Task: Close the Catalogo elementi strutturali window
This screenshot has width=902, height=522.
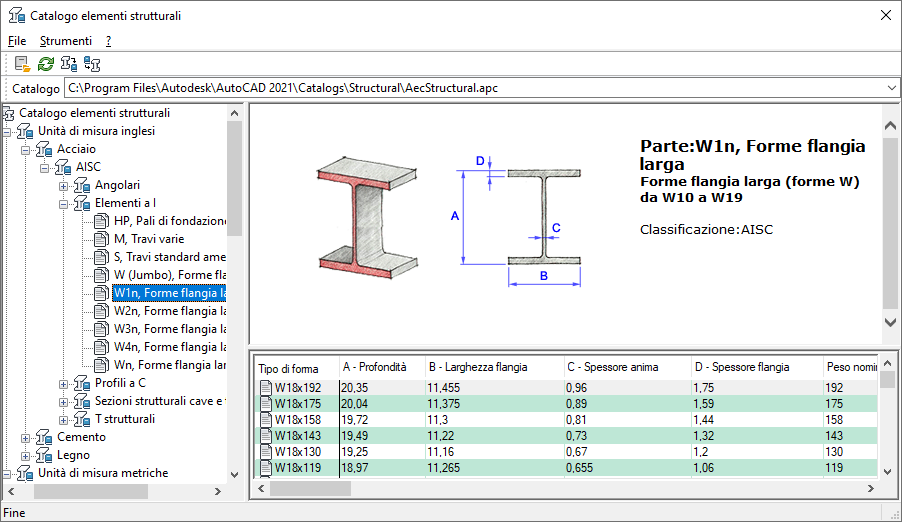Action: click(886, 16)
